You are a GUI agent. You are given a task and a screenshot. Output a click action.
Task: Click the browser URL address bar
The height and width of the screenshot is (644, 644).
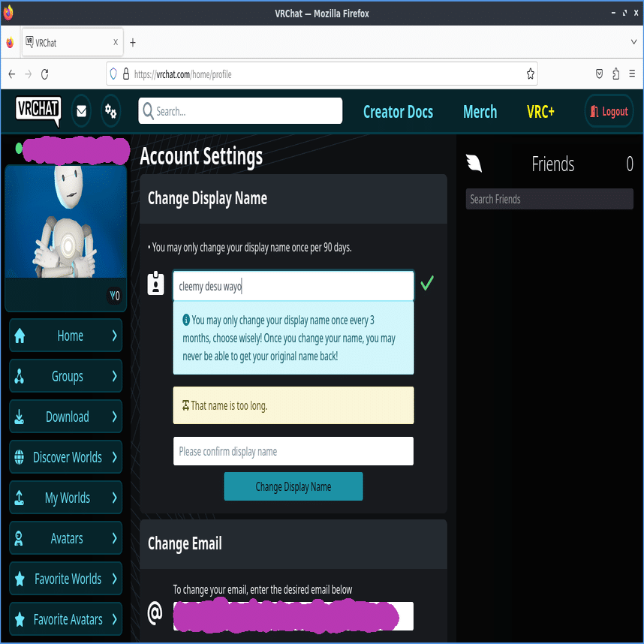(x=321, y=74)
